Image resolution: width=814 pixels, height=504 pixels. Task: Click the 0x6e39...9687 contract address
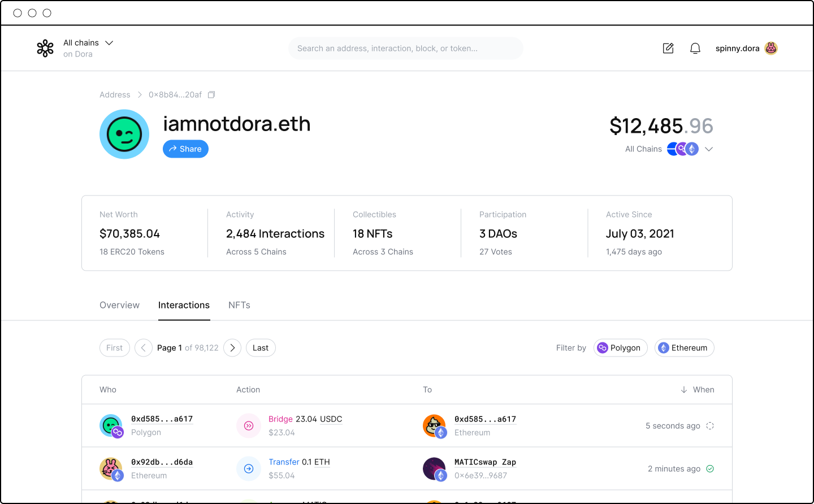[480, 476]
